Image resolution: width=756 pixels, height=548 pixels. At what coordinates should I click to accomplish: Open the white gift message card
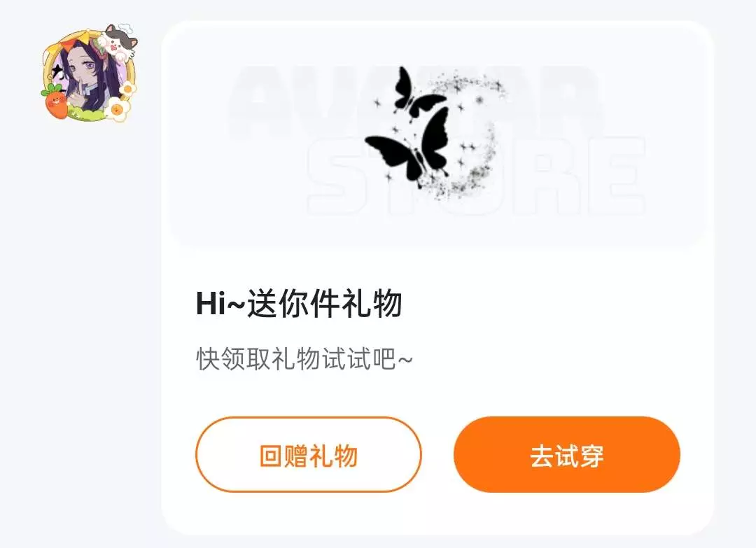[x=437, y=278]
